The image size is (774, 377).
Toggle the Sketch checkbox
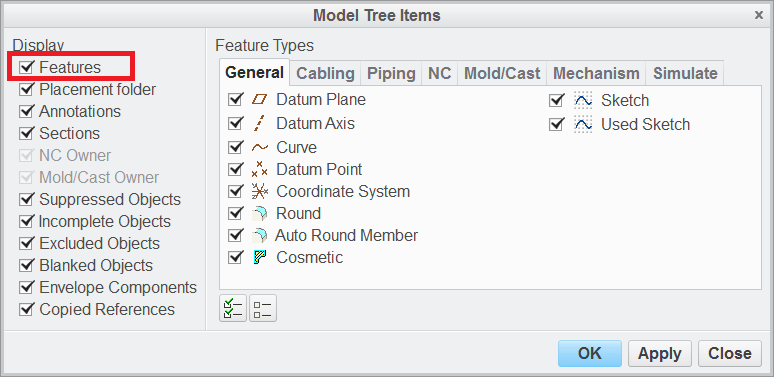tap(556, 101)
